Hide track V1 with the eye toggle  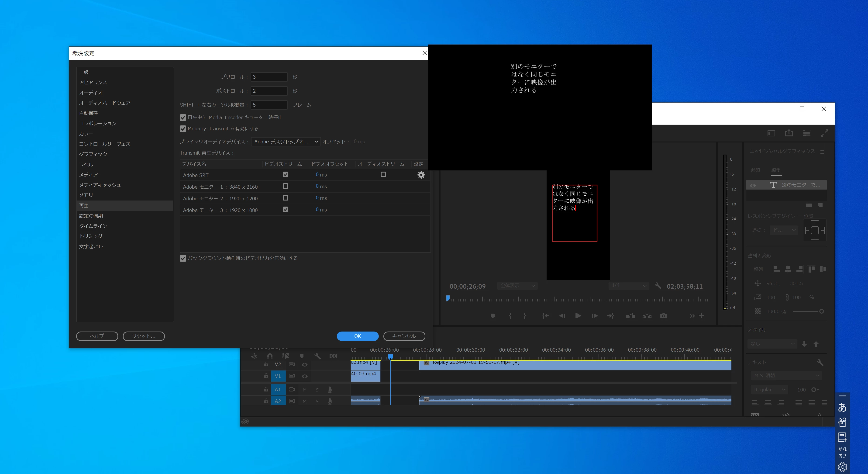305,376
